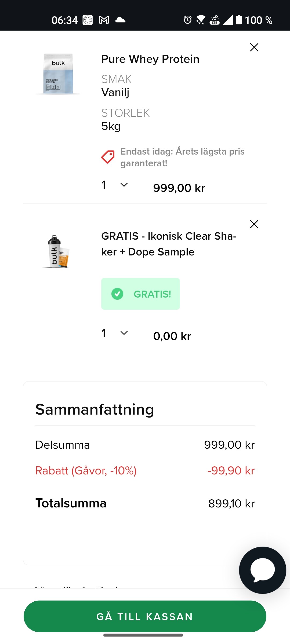Remove the free shaker item from cart
Image resolution: width=290 pixels, height=644 pixels.
tap(254, 224)
